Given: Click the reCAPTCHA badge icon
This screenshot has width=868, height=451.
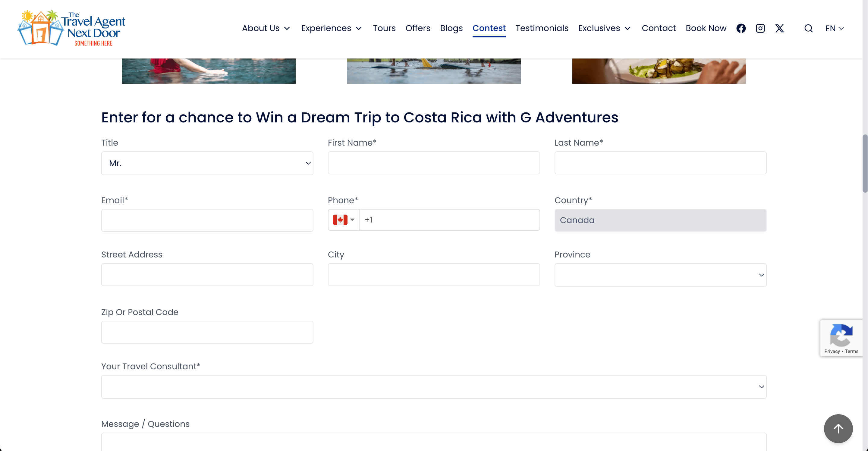Looking at the screenshot, I should point(841,335).
